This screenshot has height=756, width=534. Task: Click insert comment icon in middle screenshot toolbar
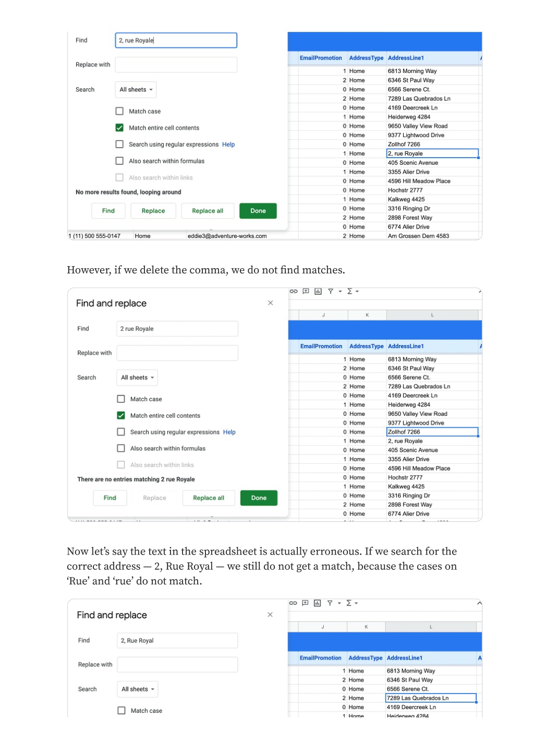306,291
